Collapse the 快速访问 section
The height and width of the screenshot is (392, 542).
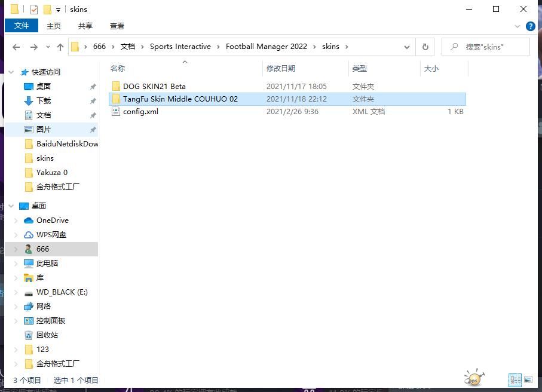coord(11,72)
